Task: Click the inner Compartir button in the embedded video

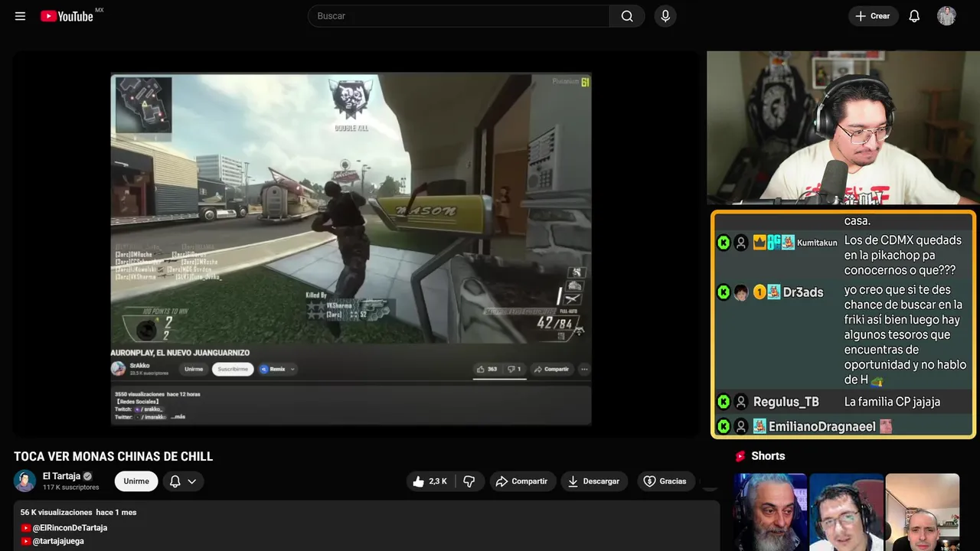Action: (551, 369)
